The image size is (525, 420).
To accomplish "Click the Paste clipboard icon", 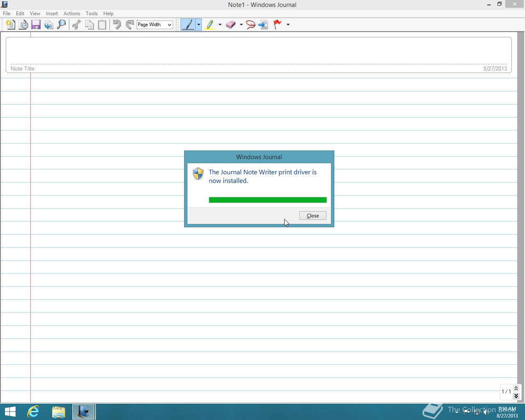I will click(102, 25).
